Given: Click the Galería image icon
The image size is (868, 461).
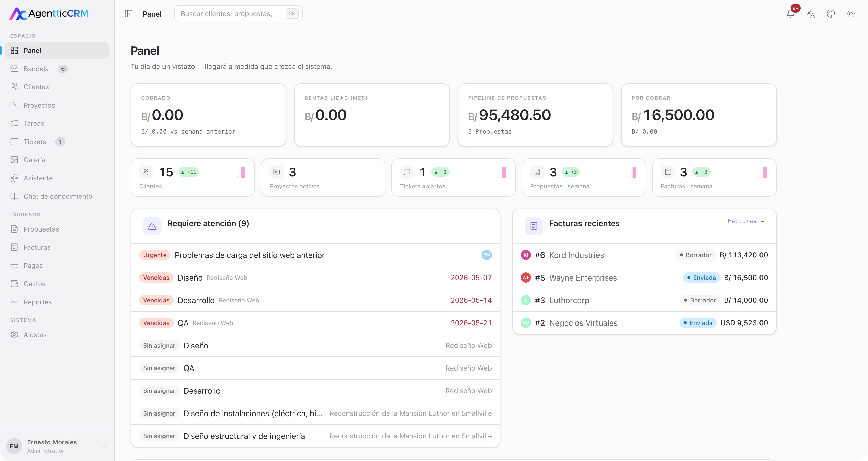Looking at the screenshot, I should tap(14, 160).
